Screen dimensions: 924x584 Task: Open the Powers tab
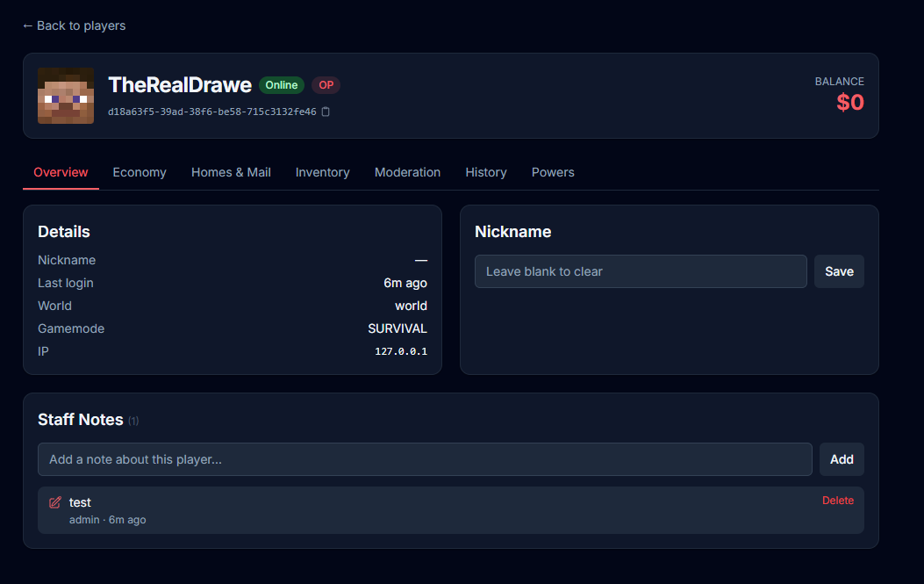[x=553, y=172]
